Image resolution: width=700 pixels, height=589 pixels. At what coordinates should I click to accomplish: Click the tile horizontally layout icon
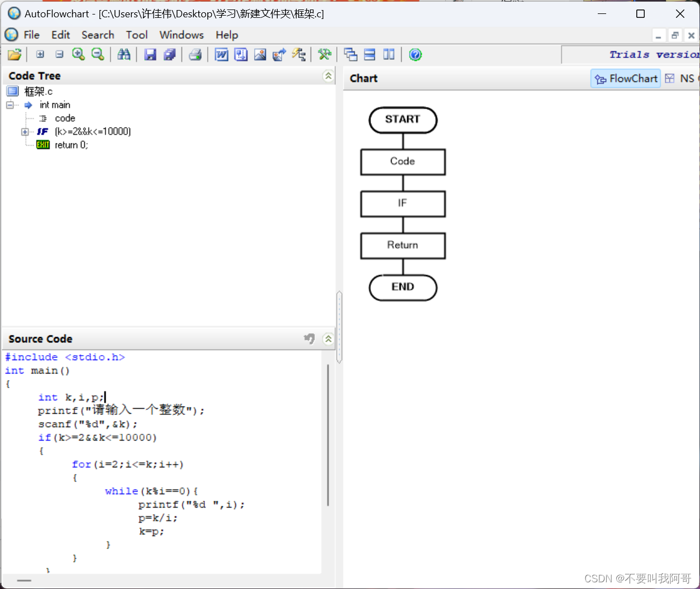pyautogui.click(x=369, y=55)
